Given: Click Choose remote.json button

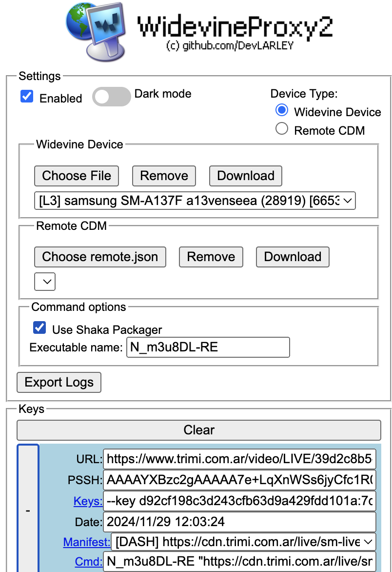Looking at the screenshot, I should click(100, 257).
